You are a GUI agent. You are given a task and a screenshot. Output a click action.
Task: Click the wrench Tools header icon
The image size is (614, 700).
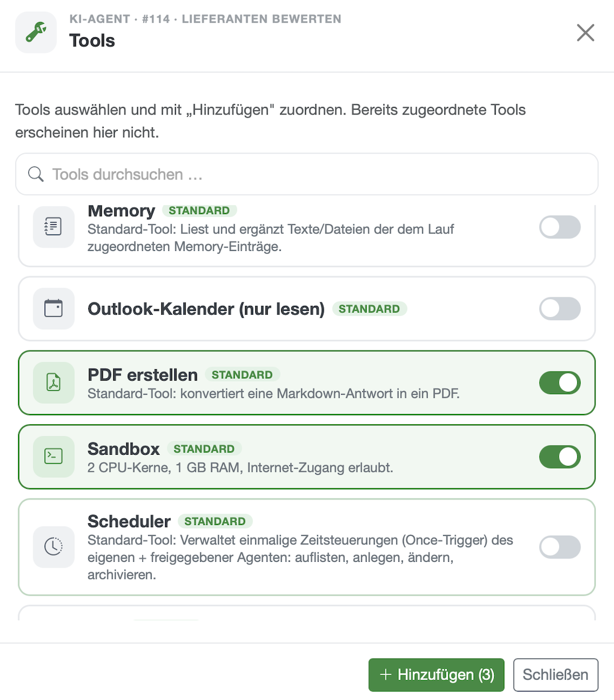(36, 32)
